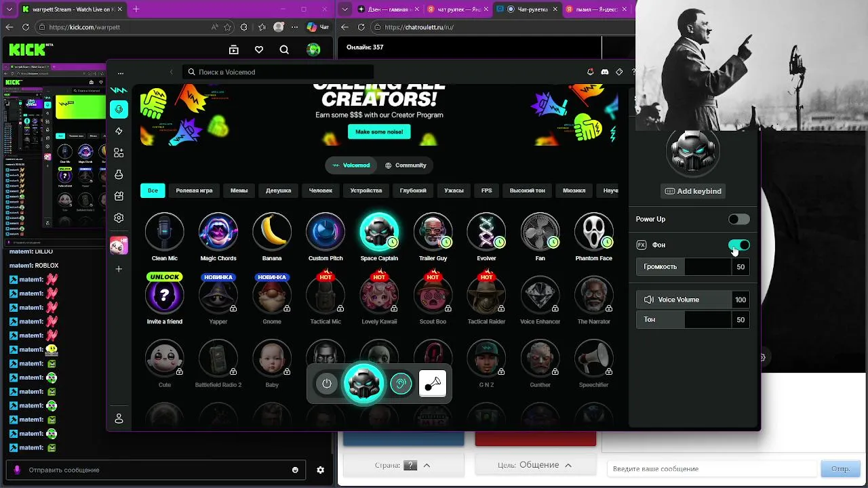Open Kick chat settings gear icon
The height and width of the screenshot is (488, 868).
pyautogui.click(x=321, y=470)
